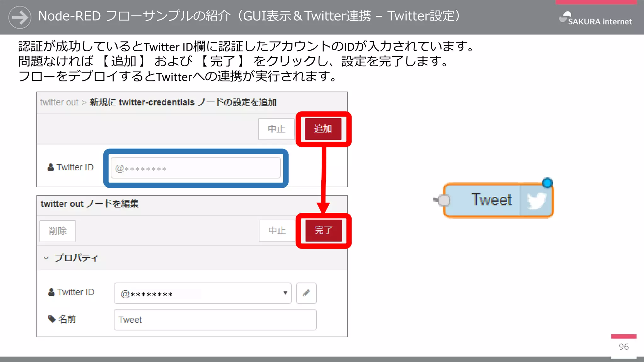Click the 完了 button in the twitter out editor
644x362 pixels.
pos(324,230)
